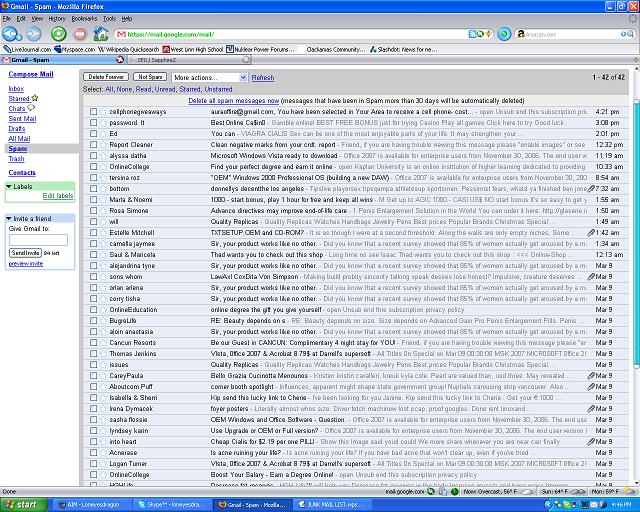
Task: Click the search magnifier icon in search box
Action: coord(630,34)
